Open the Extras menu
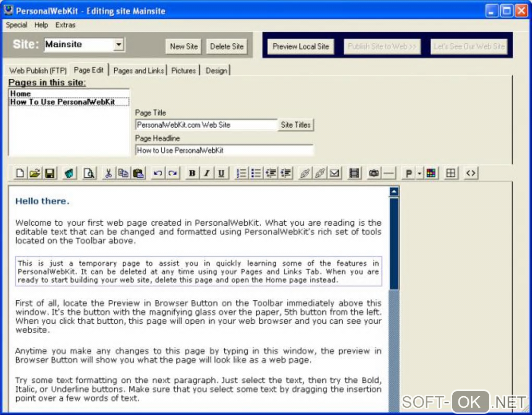 [66, 25]
